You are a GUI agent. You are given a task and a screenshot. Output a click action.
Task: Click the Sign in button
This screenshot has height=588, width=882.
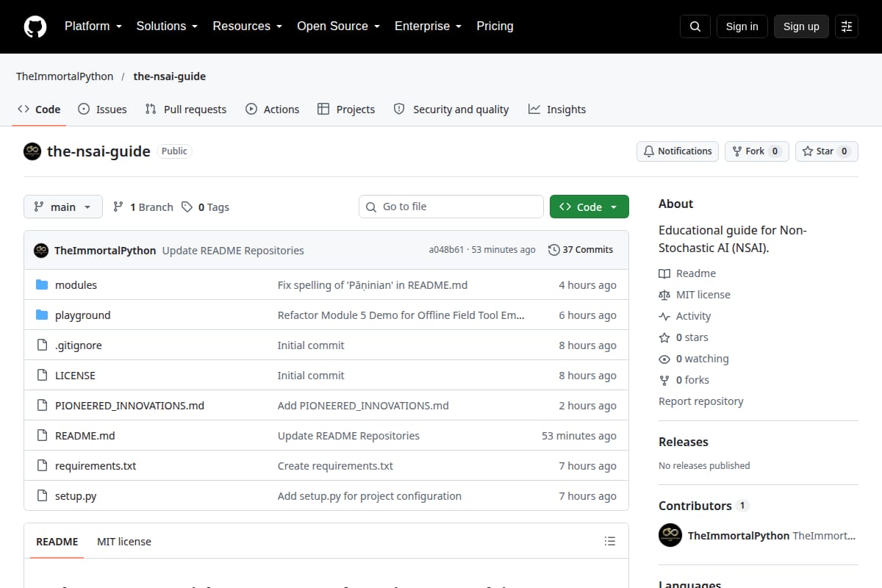[x=742, y=26]
